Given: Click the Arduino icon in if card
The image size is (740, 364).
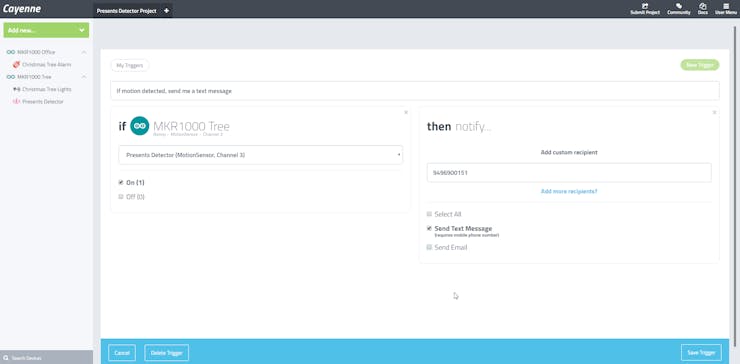Looking at the screenshot, I should (140, 126).
